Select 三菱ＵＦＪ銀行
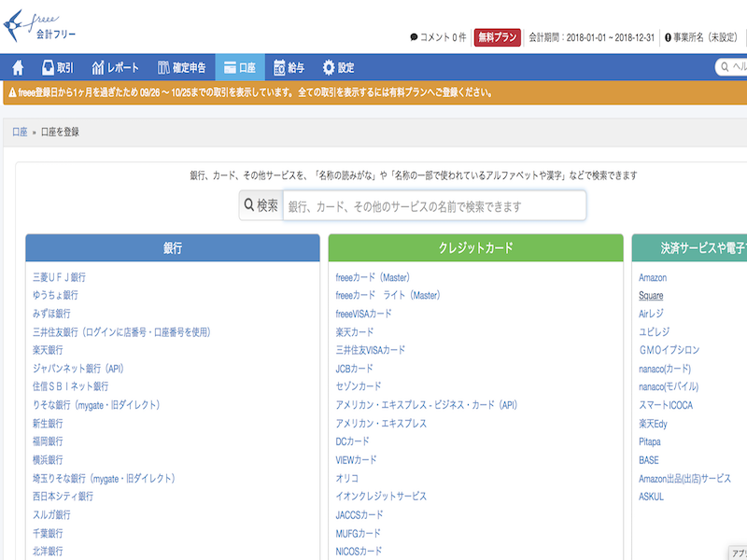The image size is (747, 560). 59,277
